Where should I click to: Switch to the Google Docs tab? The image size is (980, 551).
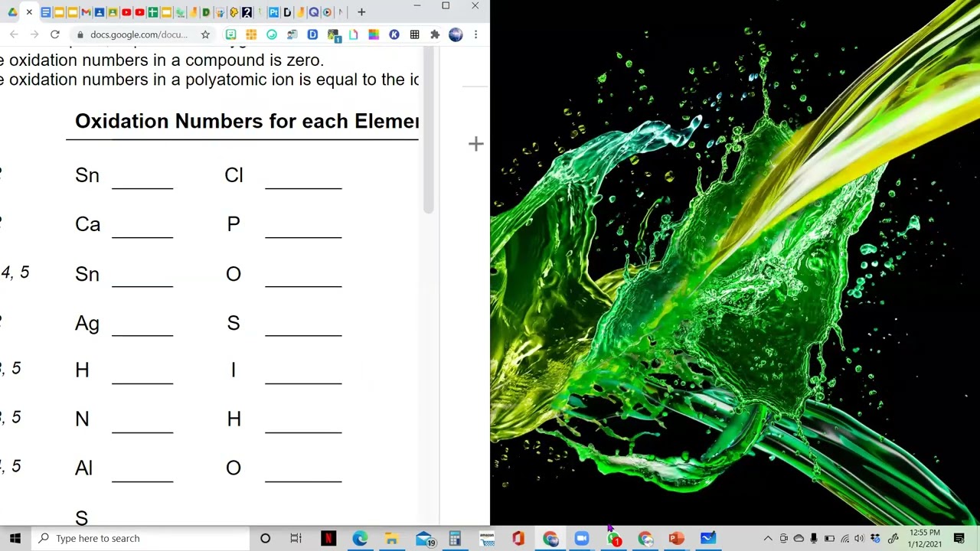click(x=46, y=12)
